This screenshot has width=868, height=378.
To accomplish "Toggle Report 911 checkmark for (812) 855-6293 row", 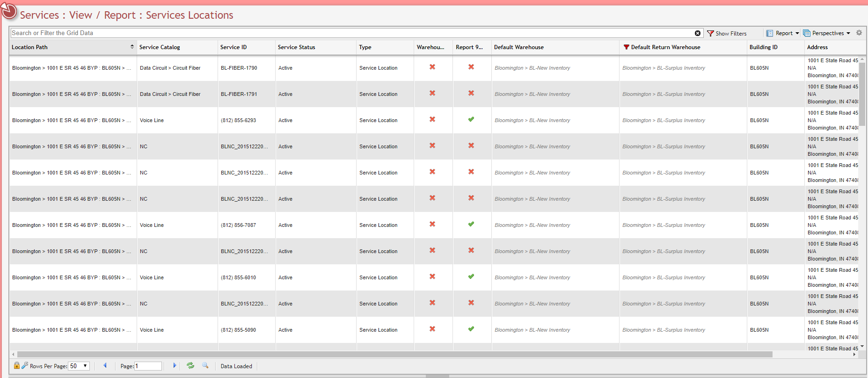I will (471, 119).
